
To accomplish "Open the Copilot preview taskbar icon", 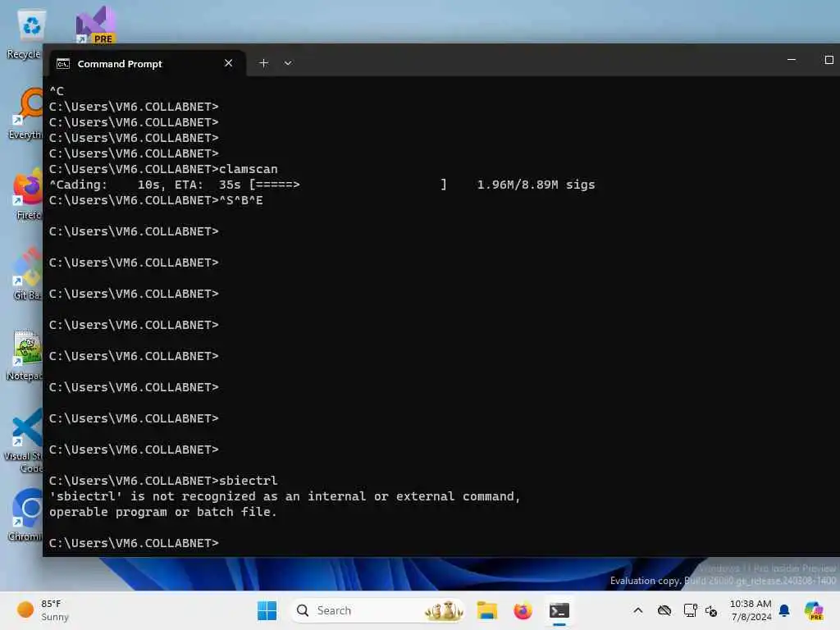I will (814, 610).
